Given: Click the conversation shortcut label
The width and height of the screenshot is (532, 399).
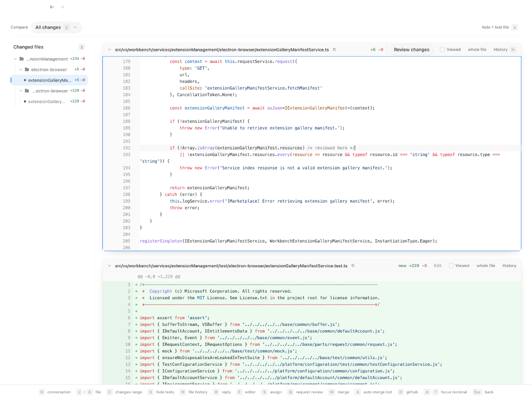Looking at the screenshot, I should click(x=59, y=392).
